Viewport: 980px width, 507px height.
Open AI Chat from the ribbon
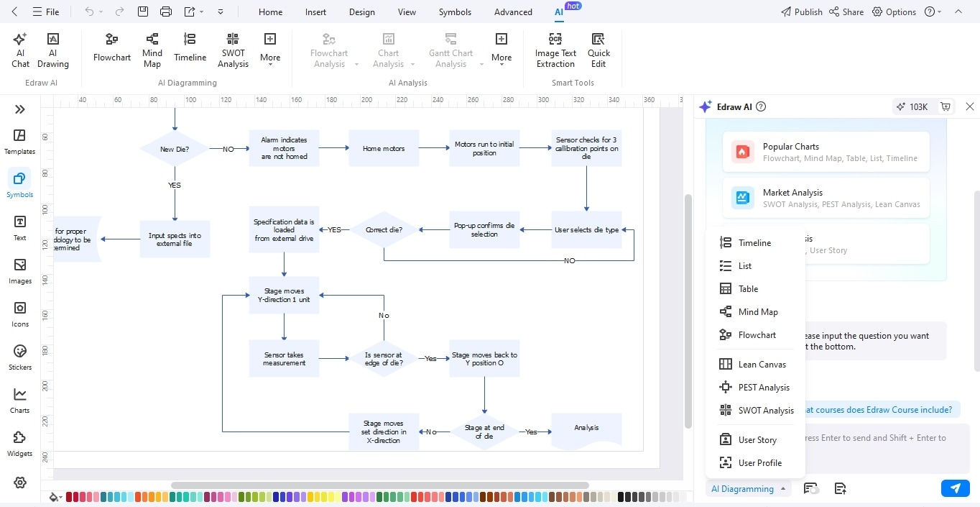(x=20, y=50)
